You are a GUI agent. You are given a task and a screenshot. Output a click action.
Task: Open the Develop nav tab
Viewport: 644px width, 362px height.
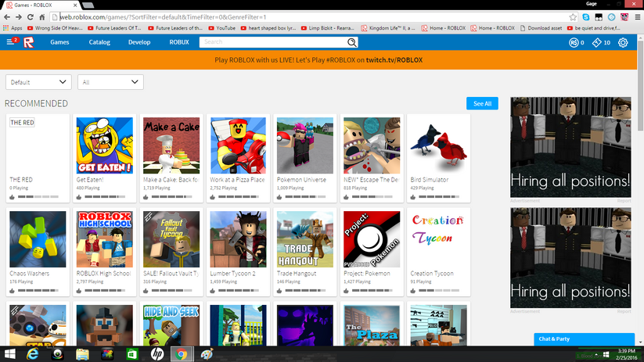(x=139, y=42)
